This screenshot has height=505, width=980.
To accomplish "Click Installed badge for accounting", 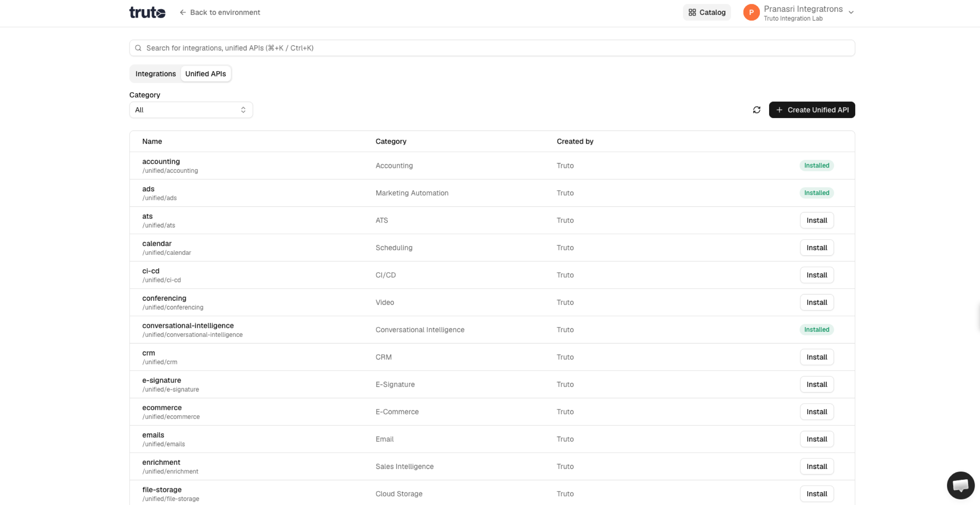I will click(x=817, y=166).
